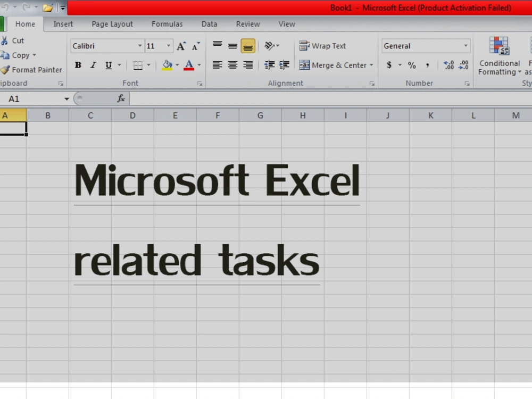The height and width of the screenshot is (399, 532).
Task: Apply cell borders icon
Action: click(138, 65)
